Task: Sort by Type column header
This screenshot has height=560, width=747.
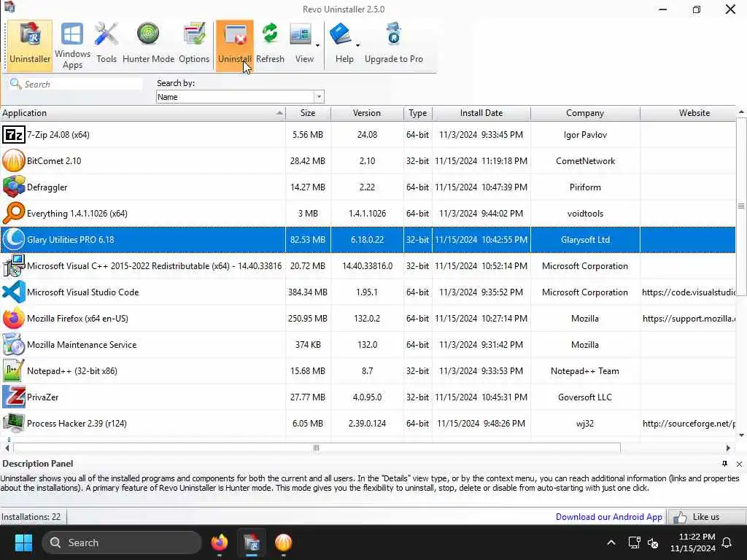Action: click(x=418, y=113)
